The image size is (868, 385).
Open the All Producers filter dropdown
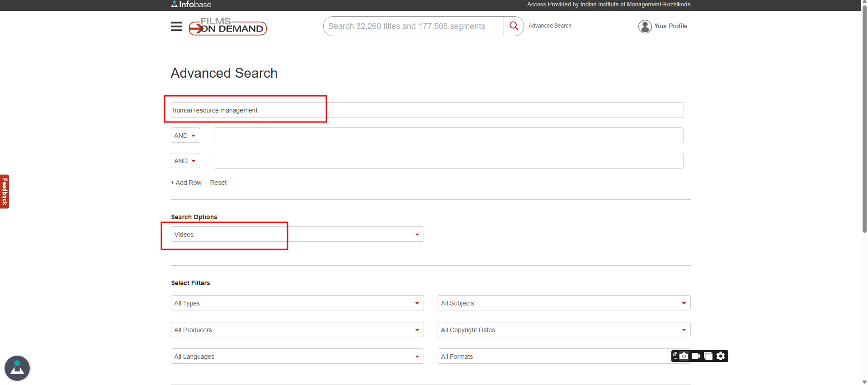pyautogui.click(x=297, y=330)
